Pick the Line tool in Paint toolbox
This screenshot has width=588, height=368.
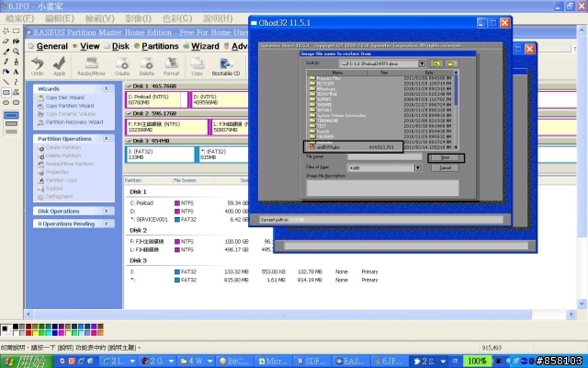[6, 82]
